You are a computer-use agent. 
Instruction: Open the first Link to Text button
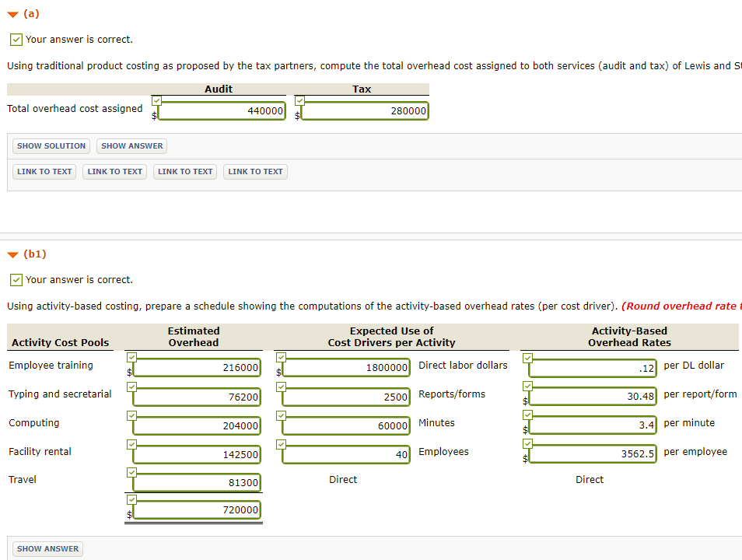pyautogui.click(x=44, y=172)
